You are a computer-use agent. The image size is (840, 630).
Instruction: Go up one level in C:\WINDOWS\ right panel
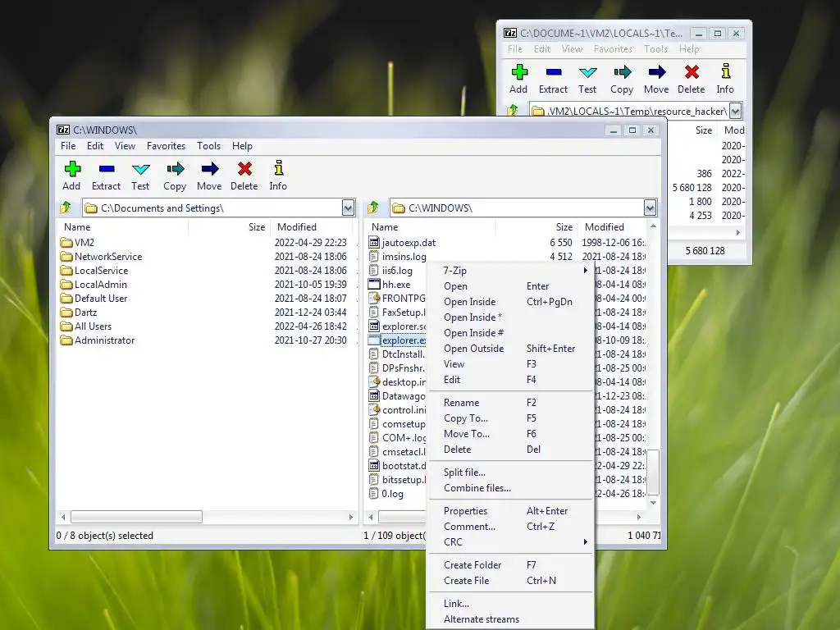(x=373, y=208)
